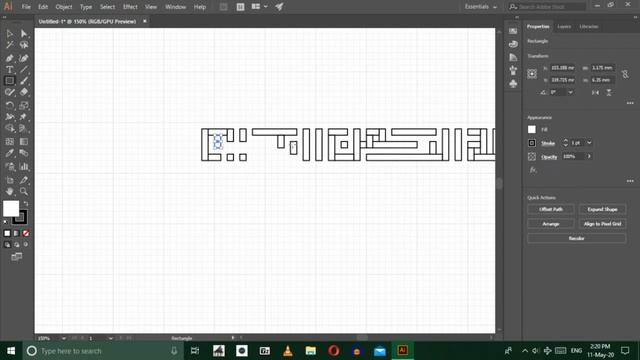Set paint type to Gradient in toolbar
This screenshot has height=360, width=640.
(16, 233)
